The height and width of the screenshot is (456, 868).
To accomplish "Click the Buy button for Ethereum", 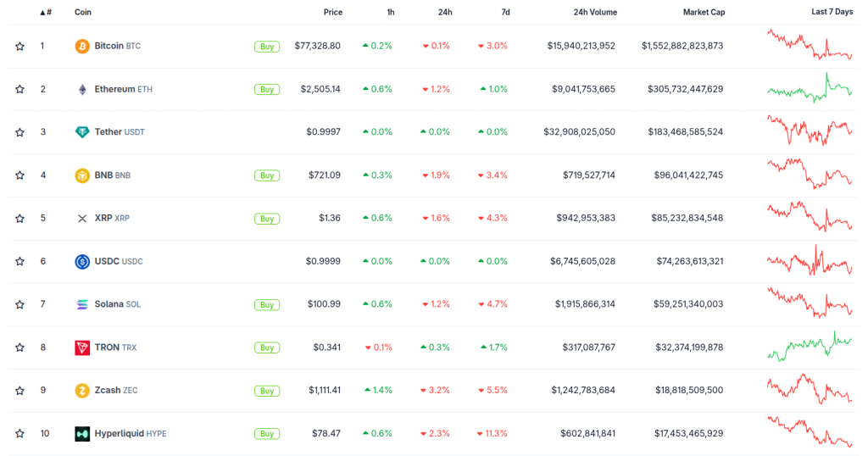I will (x=267, y=90).
